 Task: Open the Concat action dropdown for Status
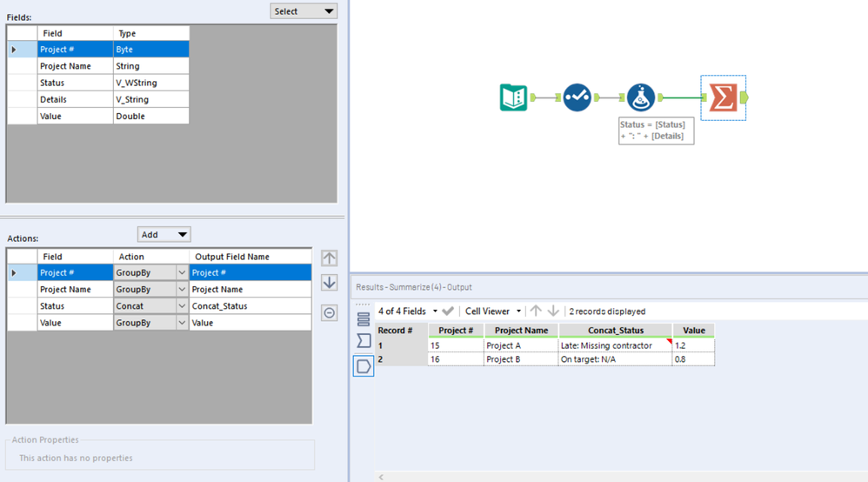point(182,306)
